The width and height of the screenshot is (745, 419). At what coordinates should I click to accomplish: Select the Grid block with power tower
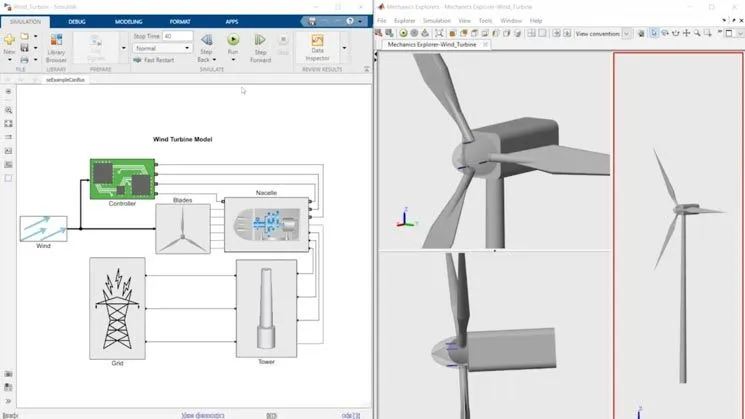117,307
